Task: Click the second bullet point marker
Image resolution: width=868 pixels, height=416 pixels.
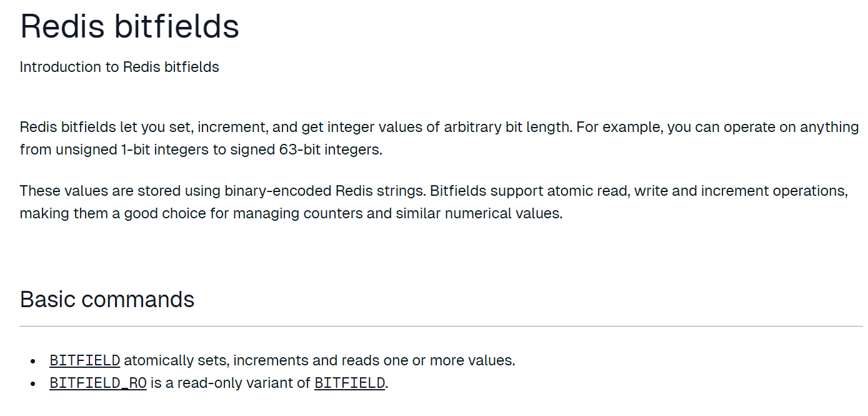Action: pyautogui.click(x=33, y=383)
